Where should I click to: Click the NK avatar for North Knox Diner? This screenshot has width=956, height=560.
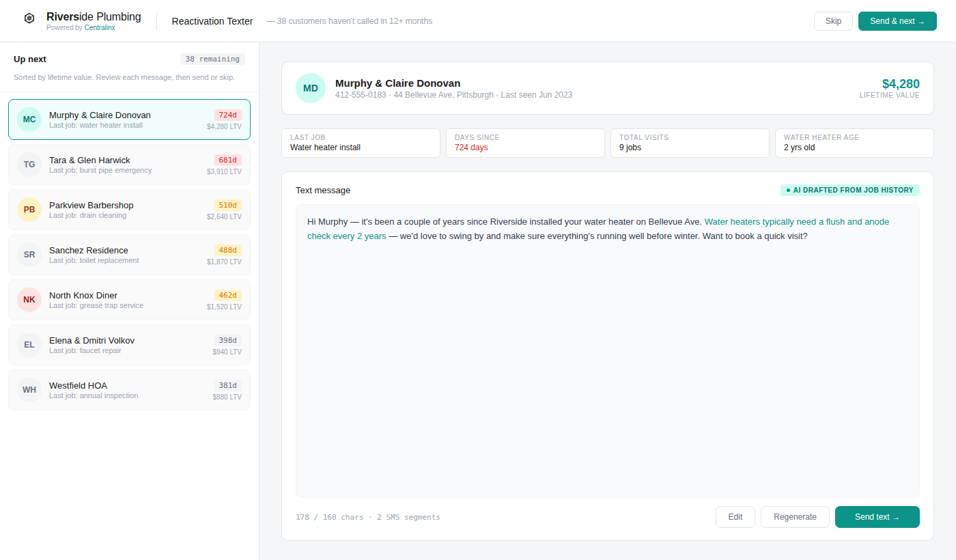tap(29, 300)
